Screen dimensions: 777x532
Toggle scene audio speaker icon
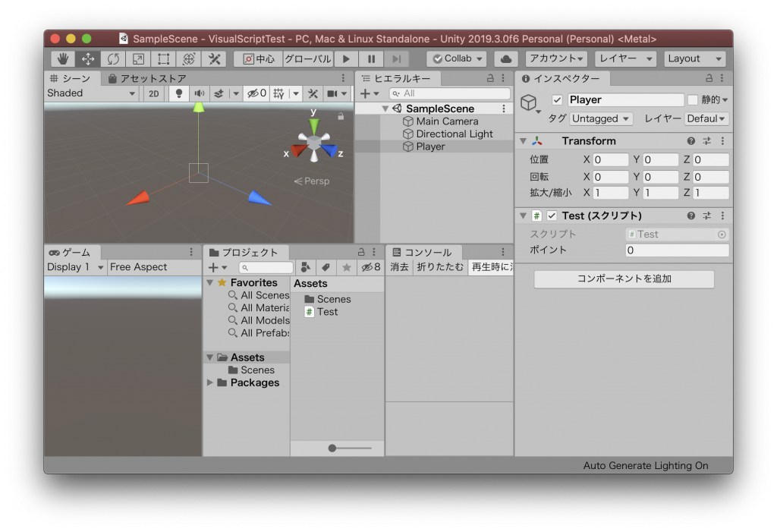tap(200, 93)
